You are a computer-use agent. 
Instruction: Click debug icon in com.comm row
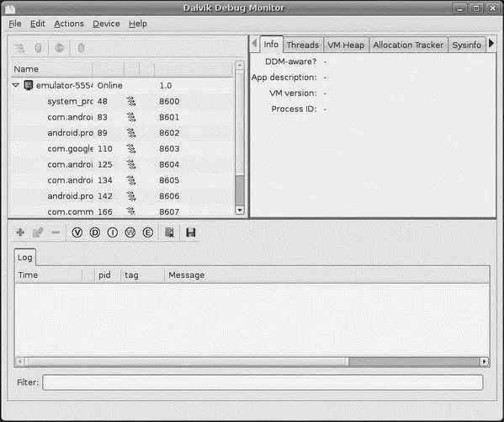130,211
